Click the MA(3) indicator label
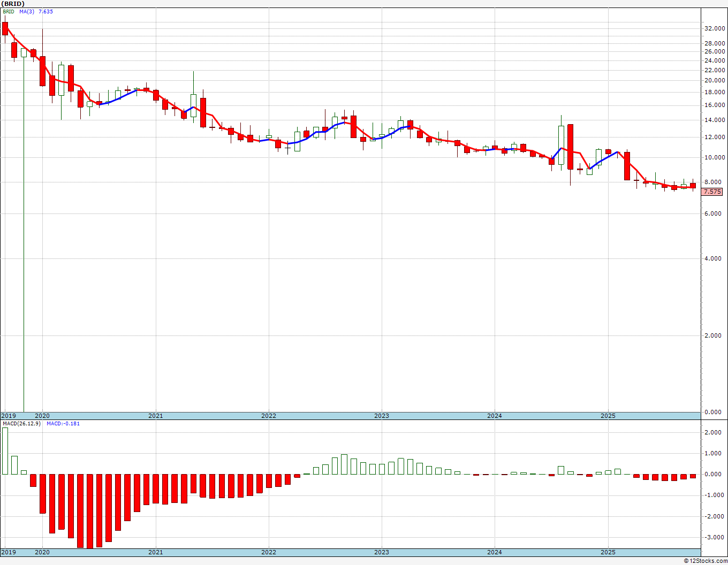 click(x=27, y=11)
